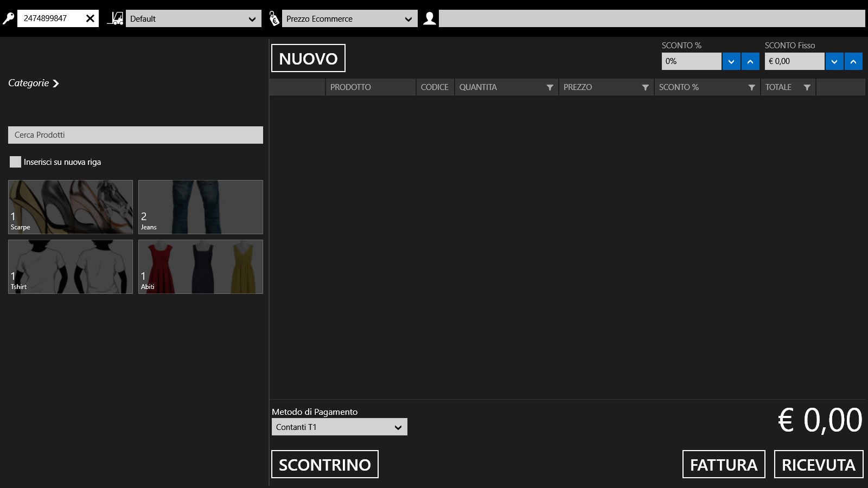Image resolution: width=868 pixels, height=488 pixels.
Task: Increase SCONTO % with the up arrow
Action: pos(750,61)
